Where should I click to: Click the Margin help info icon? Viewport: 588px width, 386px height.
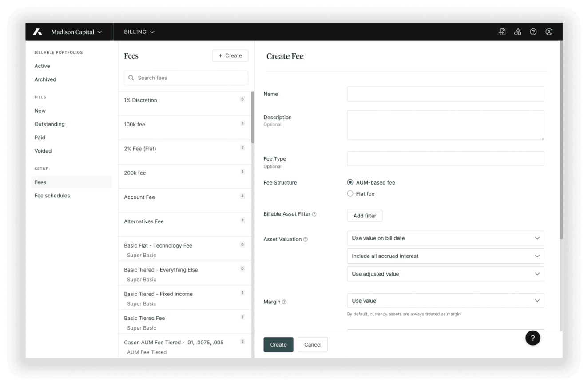[284, 302]
